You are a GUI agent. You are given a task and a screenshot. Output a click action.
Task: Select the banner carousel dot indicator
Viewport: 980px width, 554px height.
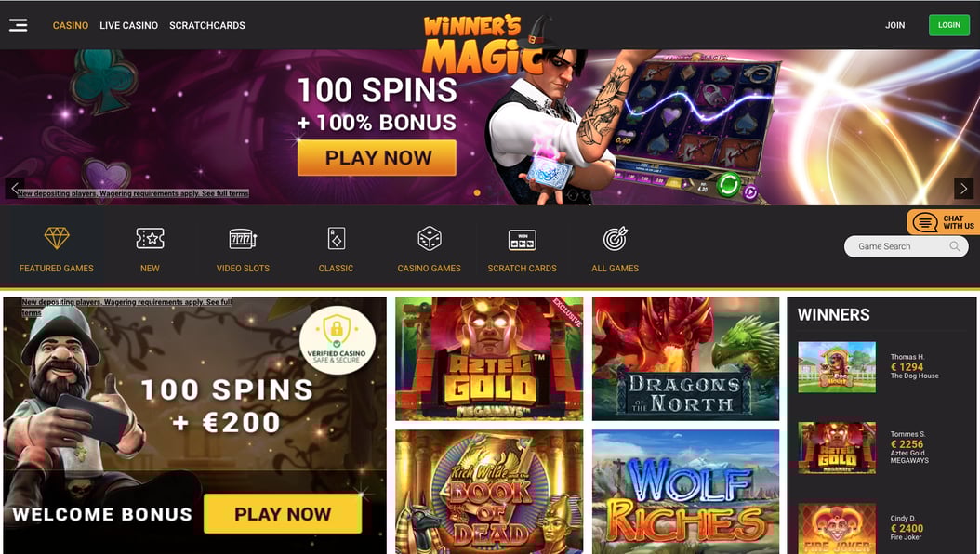[477, 193]
